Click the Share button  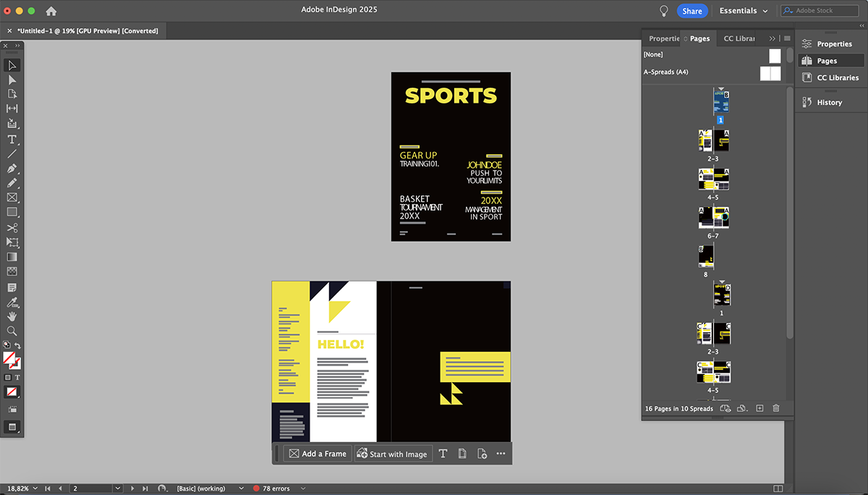pos(692,11)
